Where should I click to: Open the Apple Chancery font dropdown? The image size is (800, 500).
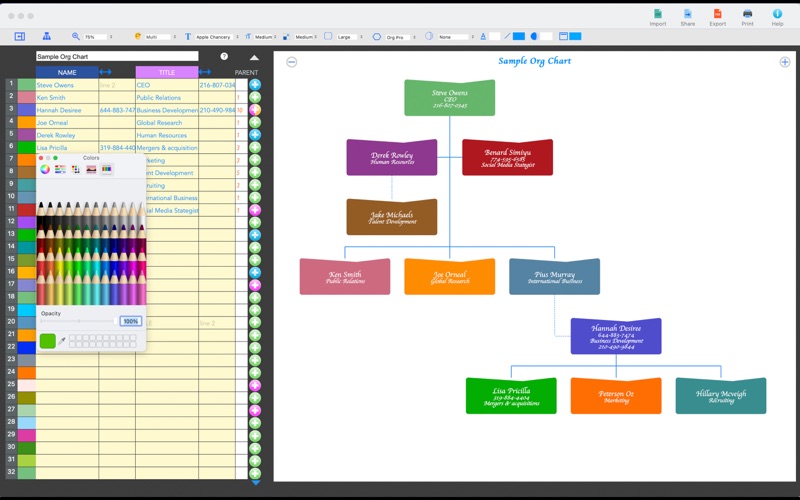tap(217, 37)
